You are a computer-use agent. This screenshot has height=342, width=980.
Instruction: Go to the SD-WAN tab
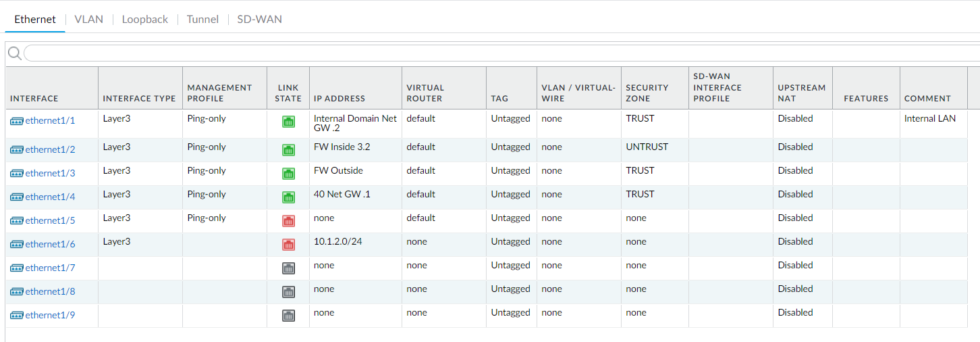coord(259,19)
